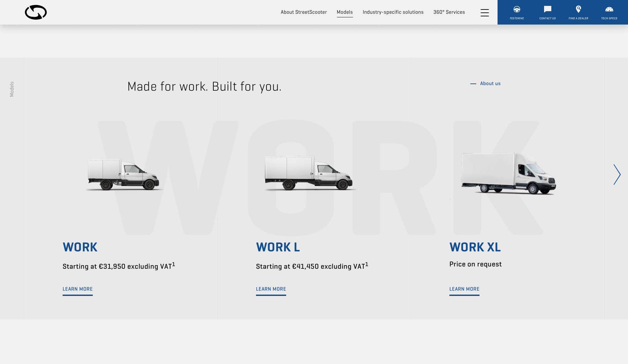
Task: Click the €41,450 starting price text
Action: 312,266
